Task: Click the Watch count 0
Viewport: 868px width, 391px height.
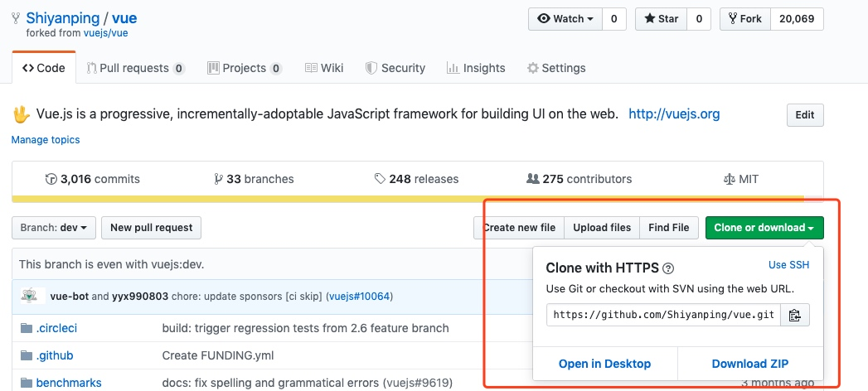Action: [614, 19]
